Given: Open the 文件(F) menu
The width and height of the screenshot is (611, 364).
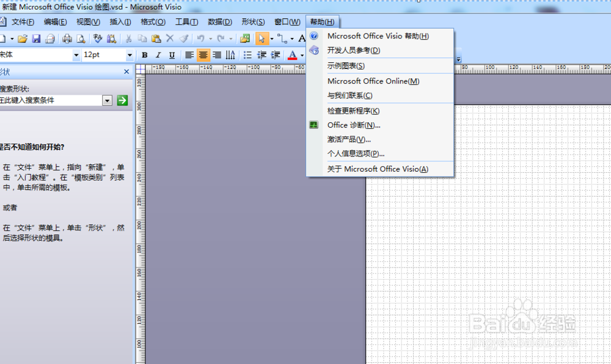Looking at the screenshot, I should coord(23,22).
